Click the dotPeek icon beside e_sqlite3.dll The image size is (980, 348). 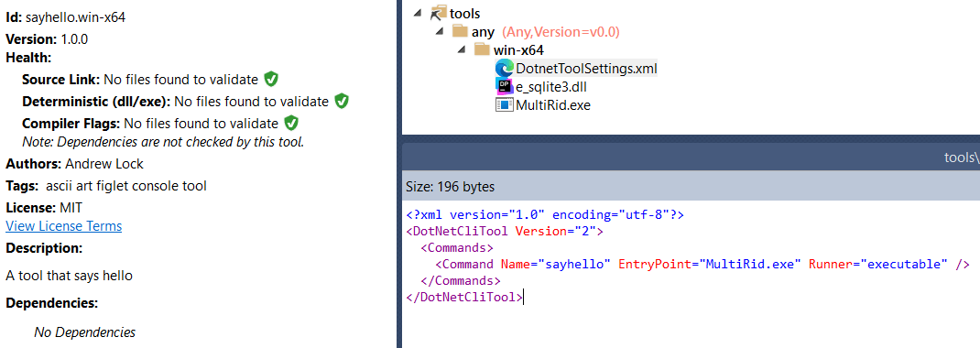[504, 86]
